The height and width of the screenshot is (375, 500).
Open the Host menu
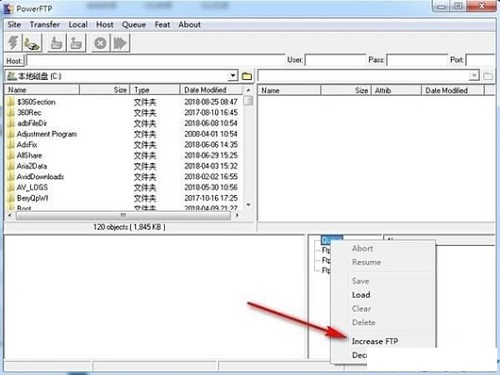(105, 25)
